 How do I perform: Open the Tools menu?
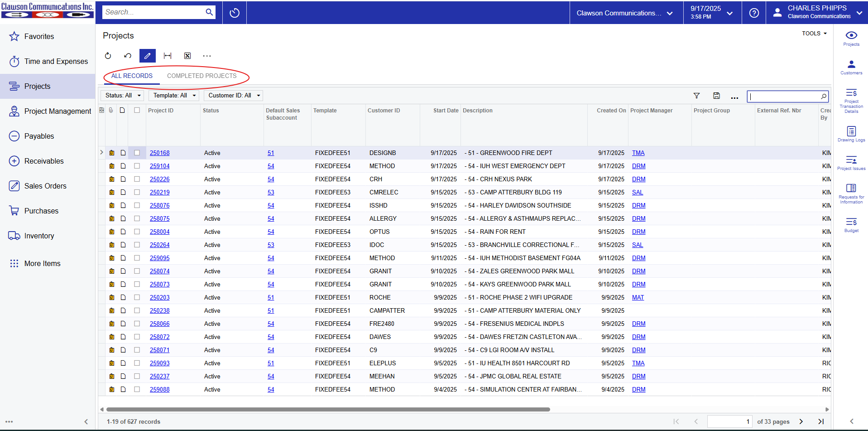(x=814, y=34)
